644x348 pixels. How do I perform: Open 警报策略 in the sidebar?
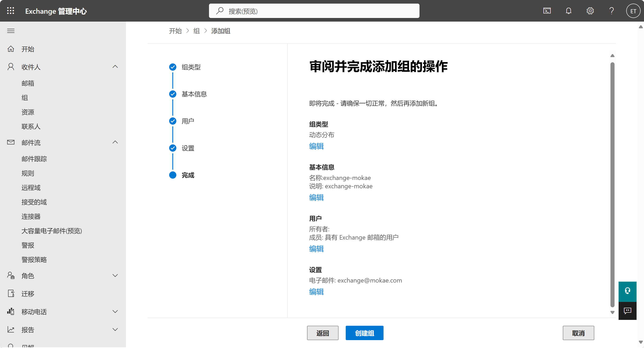point(34,260)
